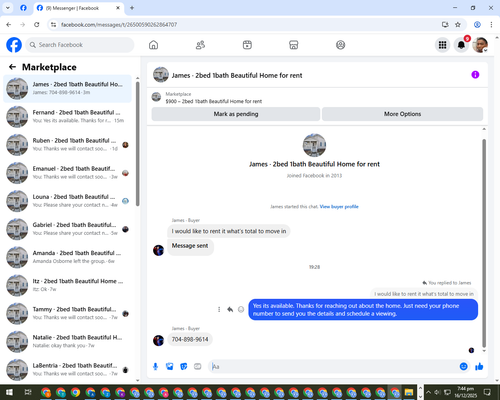Click the Chrome profile icon in toolbar

click(477, 25)
